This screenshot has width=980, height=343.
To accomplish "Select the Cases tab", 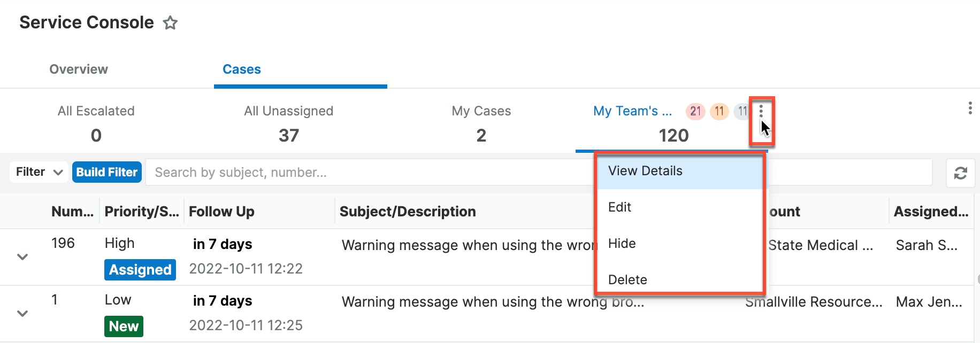I will 242,69.
